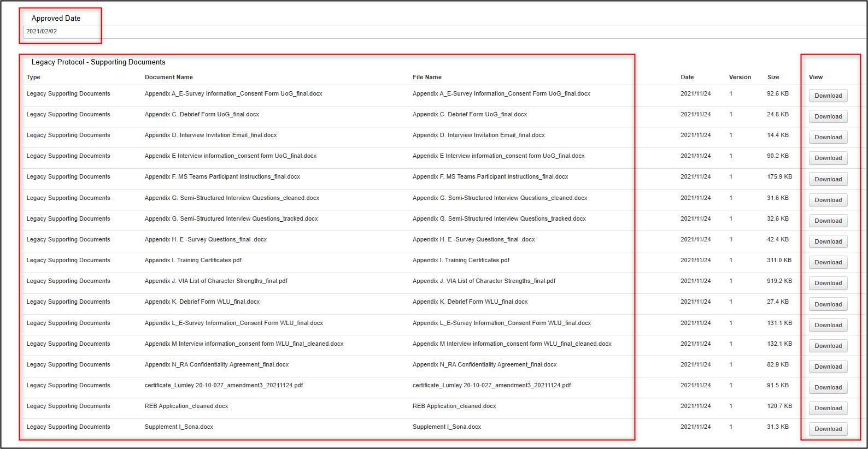The image size is (868, 449).
Task: Click the Size column header
Action: point(773,77)
